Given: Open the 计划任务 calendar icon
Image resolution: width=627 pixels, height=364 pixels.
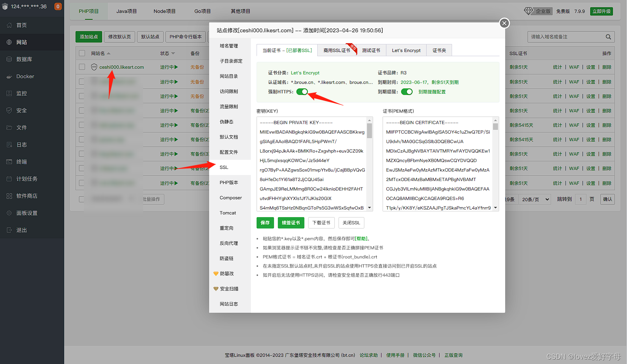Looking at the screenshot, I should coord(9,179).
